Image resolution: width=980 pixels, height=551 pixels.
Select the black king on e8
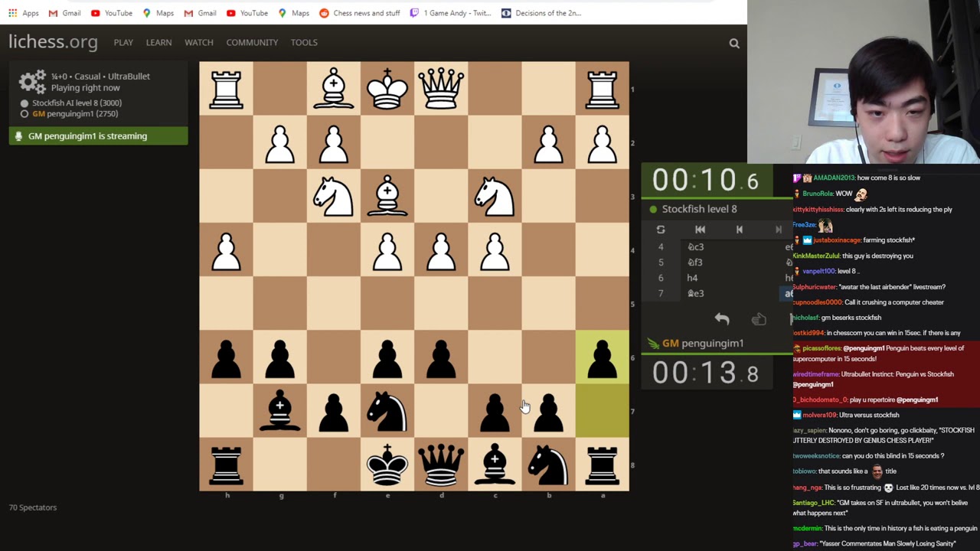click(x=387, y=464)
